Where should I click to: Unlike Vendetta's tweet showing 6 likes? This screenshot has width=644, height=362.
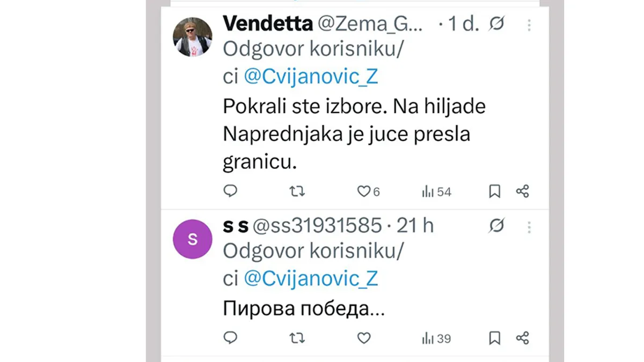364,191
